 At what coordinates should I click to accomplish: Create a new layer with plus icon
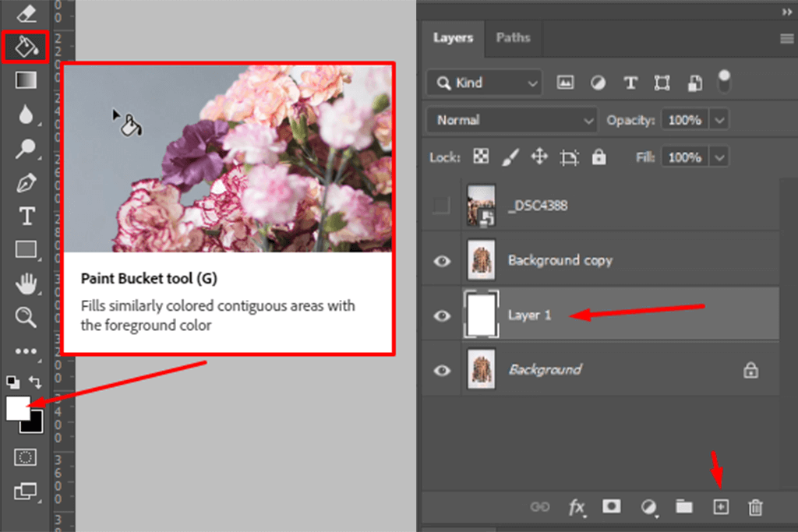(721, 507)
